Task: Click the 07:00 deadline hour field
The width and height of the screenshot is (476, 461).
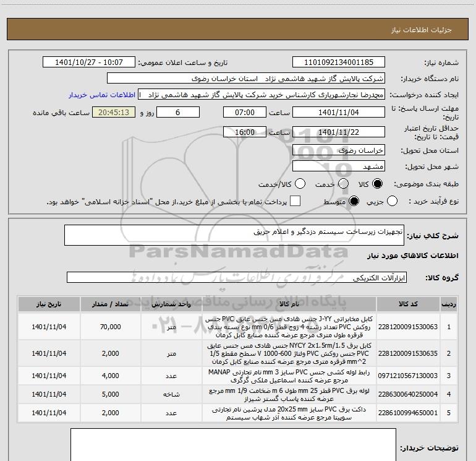Action: tap(245, 113)
